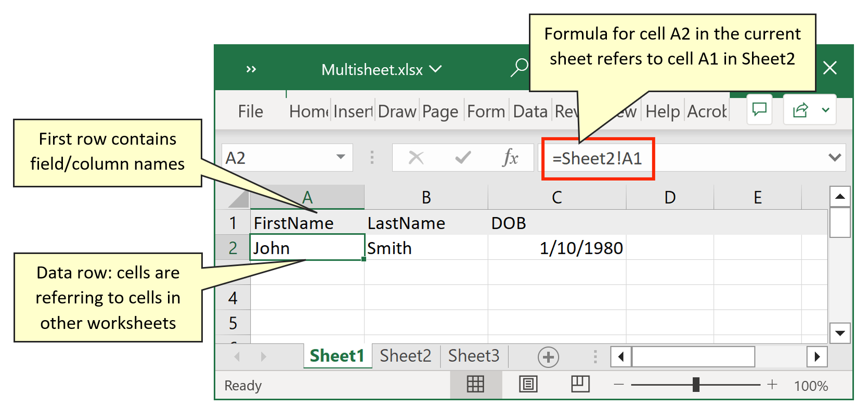Click zoom in plus button

click(x=772, y=385)
